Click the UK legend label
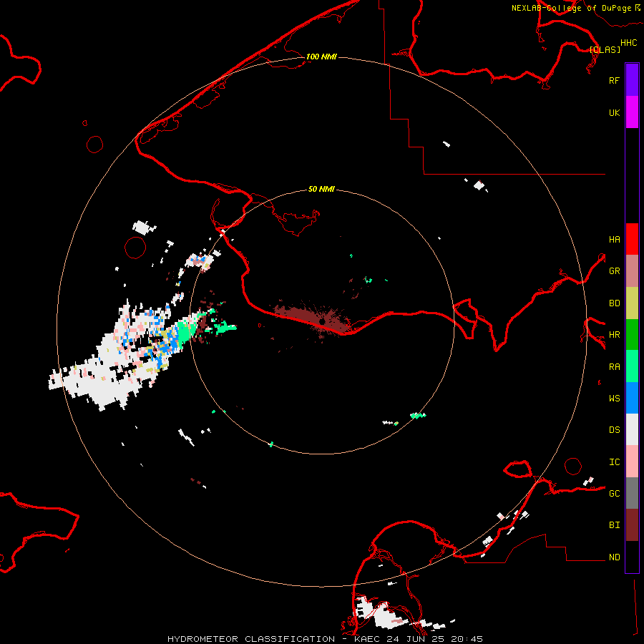 point(614,112)
